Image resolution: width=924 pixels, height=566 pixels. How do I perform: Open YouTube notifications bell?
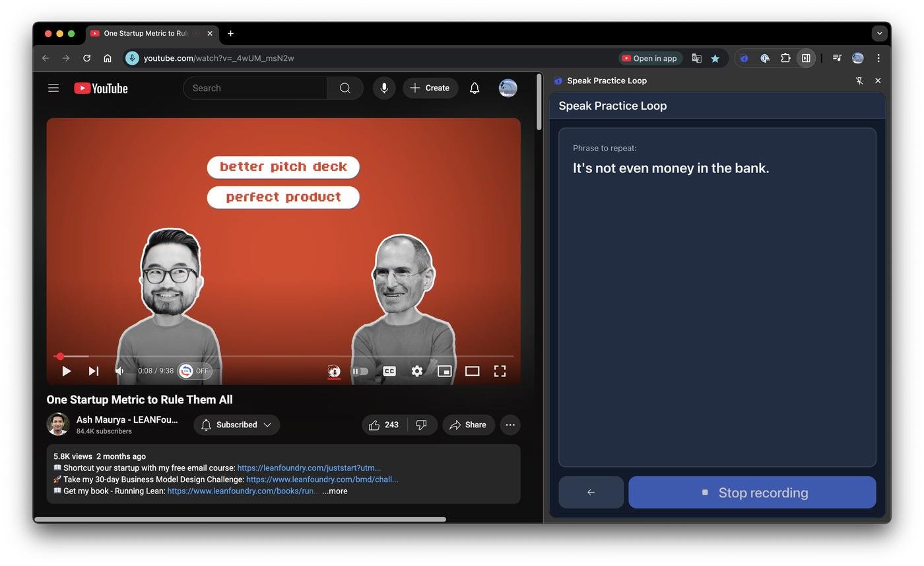pos(474,88)
